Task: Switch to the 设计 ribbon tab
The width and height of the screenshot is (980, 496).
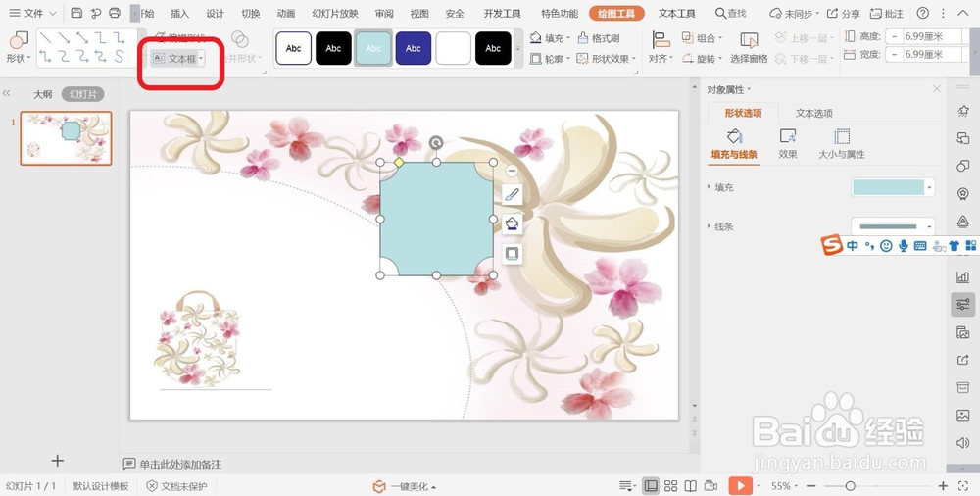Action: [x=215, y=14]
